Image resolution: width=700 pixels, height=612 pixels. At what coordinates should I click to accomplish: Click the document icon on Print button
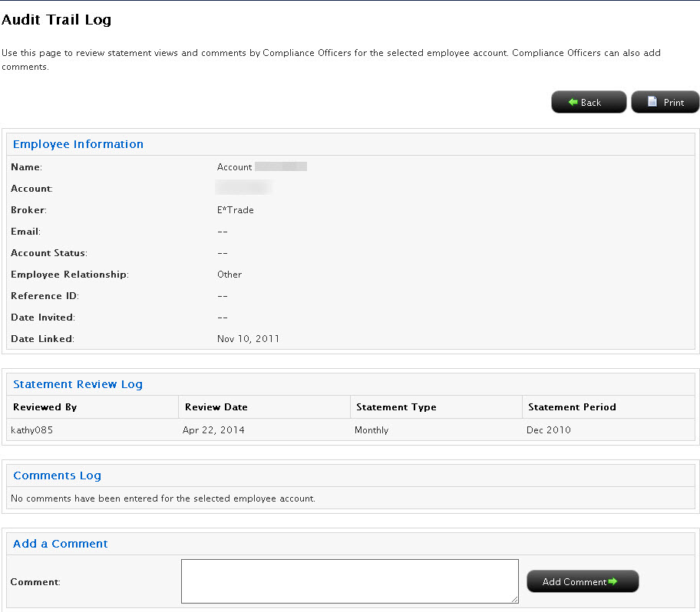coord(652,102)
